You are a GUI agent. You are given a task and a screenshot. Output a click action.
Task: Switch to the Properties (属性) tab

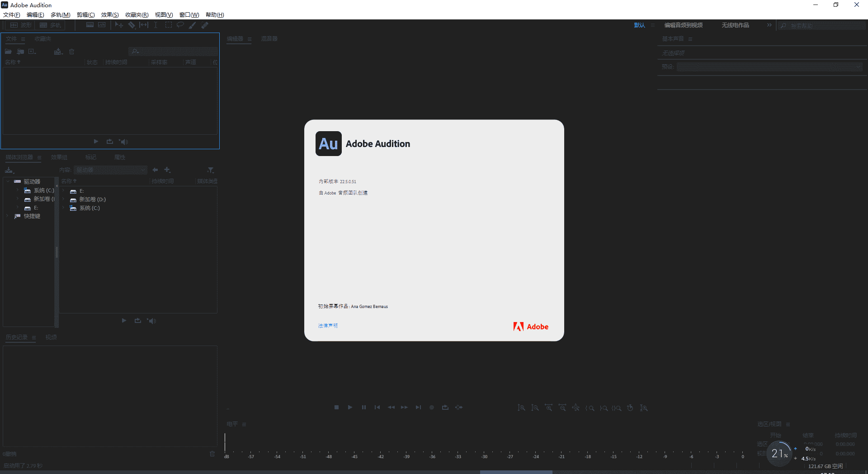(x=120, y=157)
